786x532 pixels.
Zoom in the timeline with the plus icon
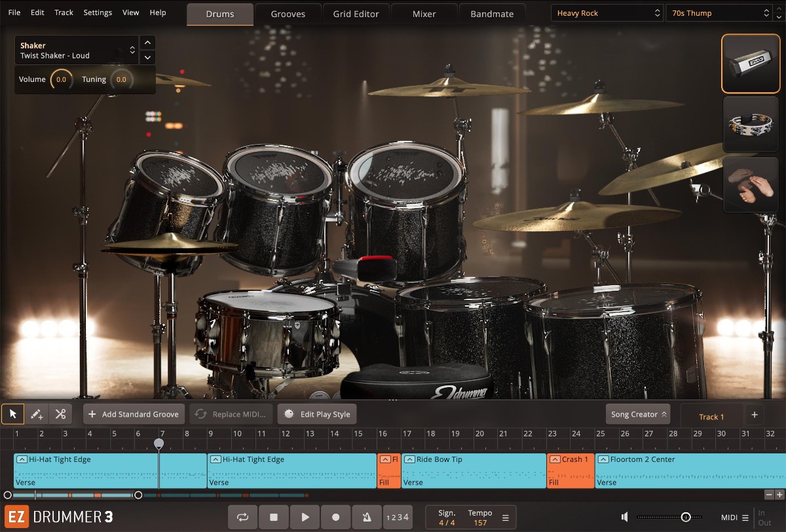[779, 495]
